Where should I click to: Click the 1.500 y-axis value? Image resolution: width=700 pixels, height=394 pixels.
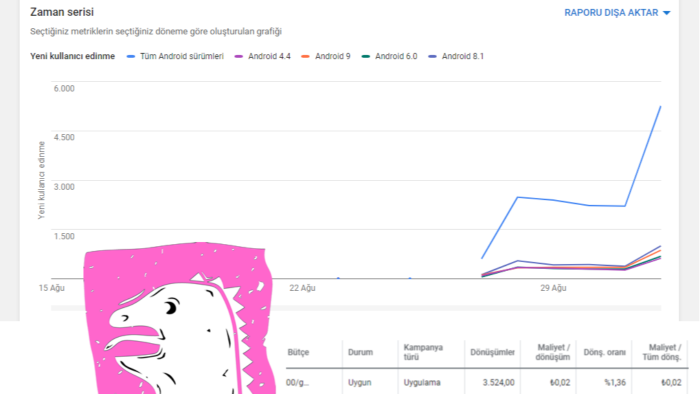64,236
